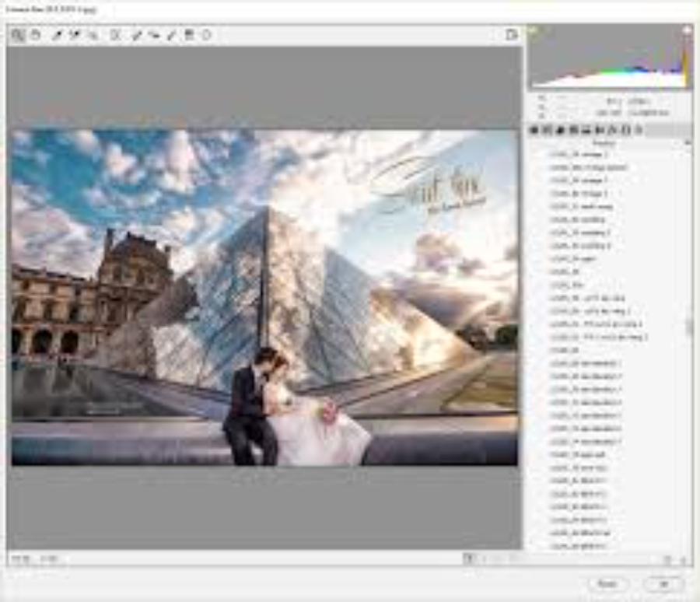This screenshot has width=700, height=602.
Task: Select the Zoom tool in the toolbar
Action: (x=18, y=35)
